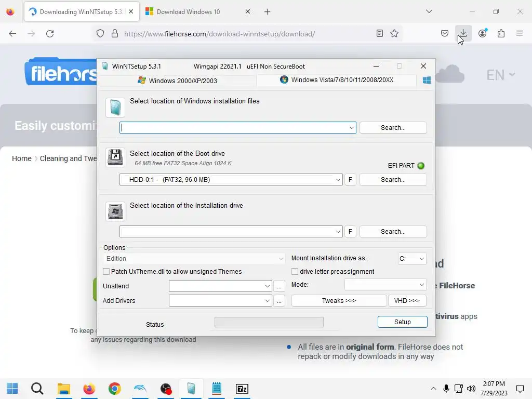Open File Explorer from the taskbar
The height and width of the screenshot is (399, 532).
click(63, 389)
